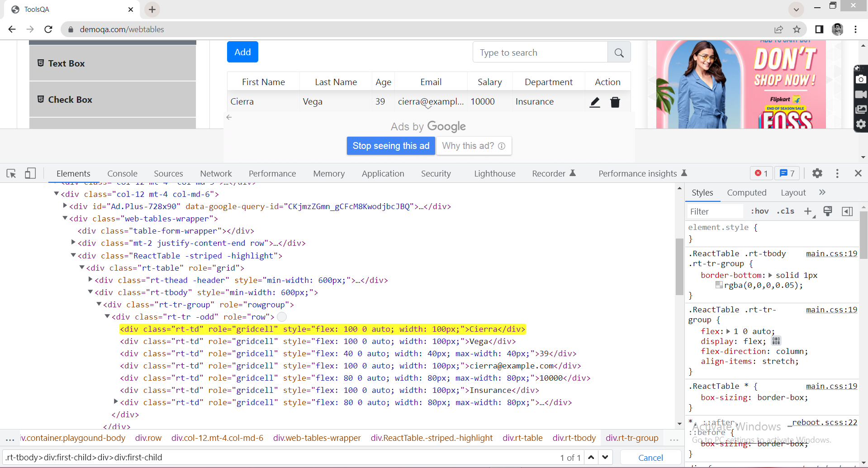Click the inspect element picker icon

click(x=11, y=173)
